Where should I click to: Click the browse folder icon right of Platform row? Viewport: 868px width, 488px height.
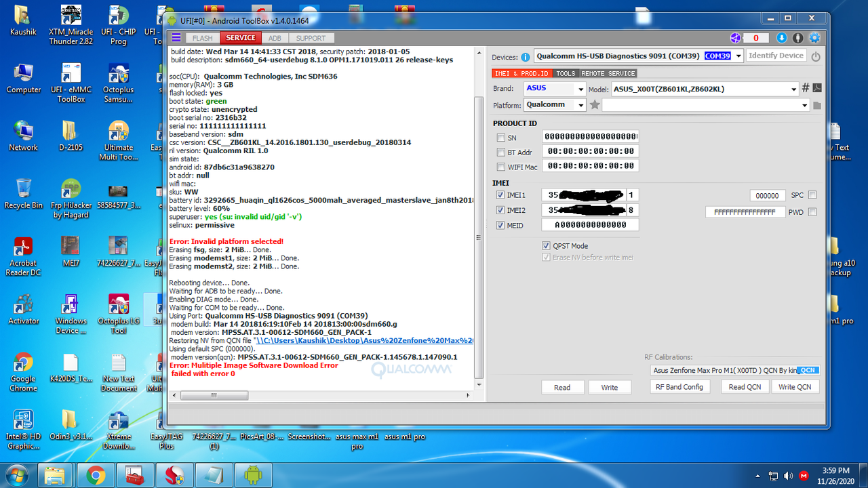click(816, 105)
